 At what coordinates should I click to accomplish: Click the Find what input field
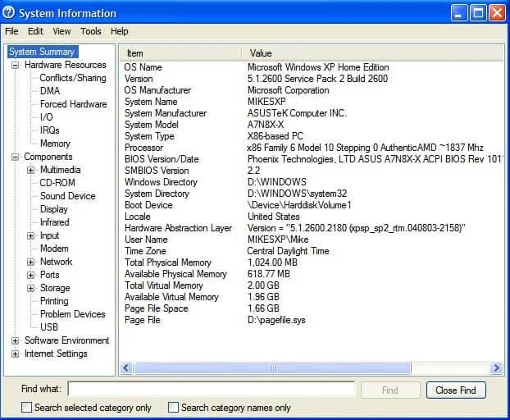point(212,389)
